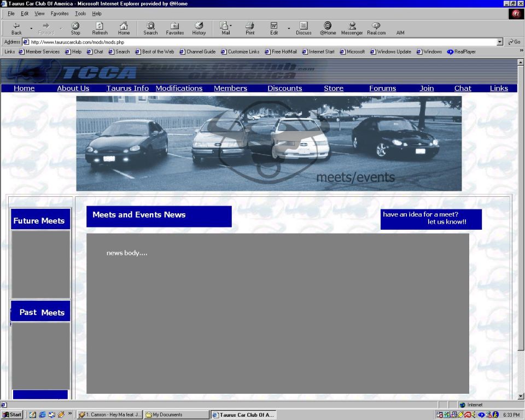Click the Stop toolbar button
Screen dimensions: 525x420
pyautogui.click(x=75, y=28)
